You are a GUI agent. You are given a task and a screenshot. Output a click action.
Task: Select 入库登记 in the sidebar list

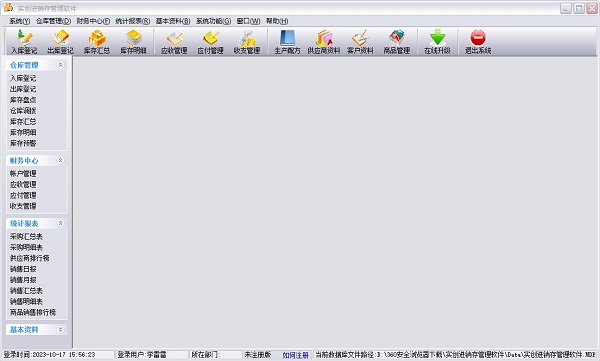click(23, 78)
